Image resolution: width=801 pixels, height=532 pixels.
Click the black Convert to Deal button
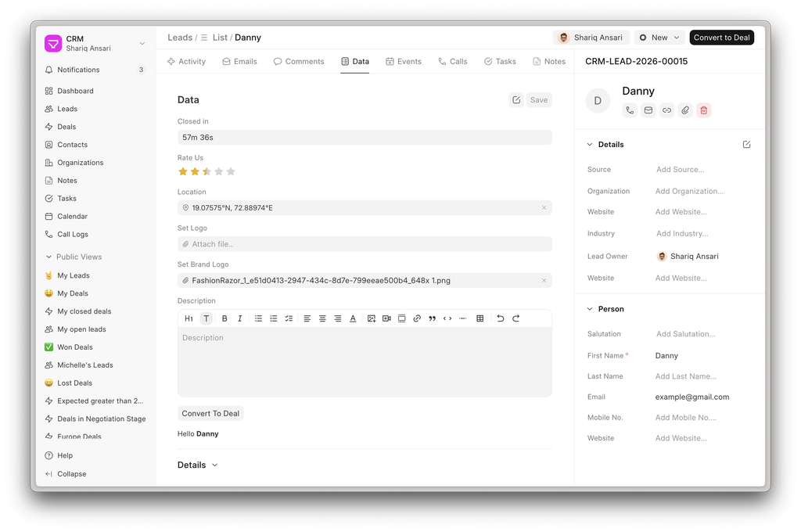click(x=721, y=38)
